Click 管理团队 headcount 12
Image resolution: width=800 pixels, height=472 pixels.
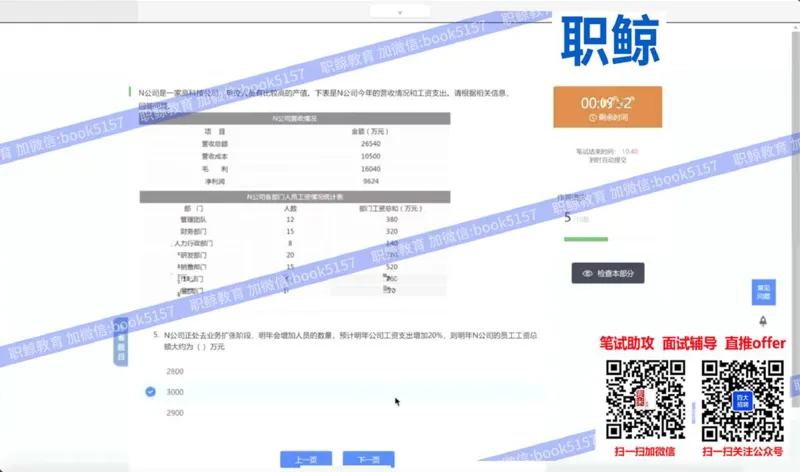point(290,219)
